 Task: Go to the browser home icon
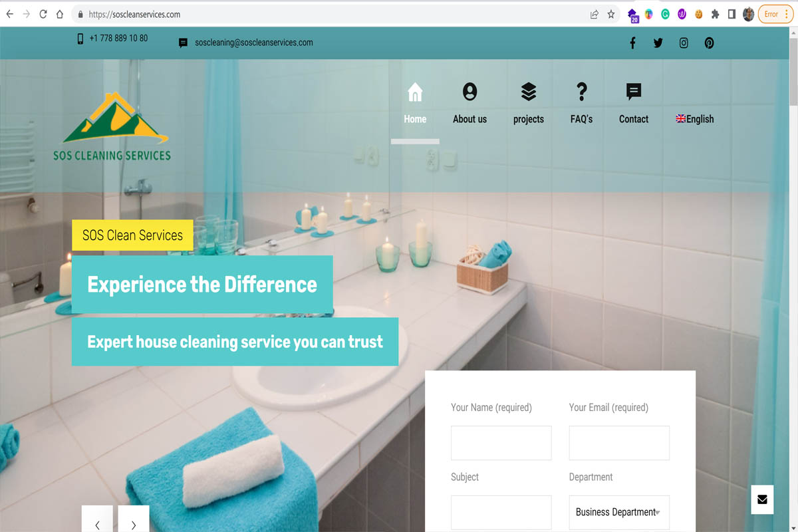point(60,14)
